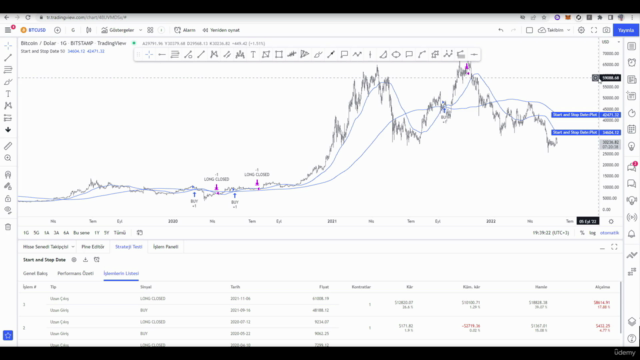This screenshot has height=360, width=640.
Task: Toggle the lock all drawings icon
Action: [x=8, y=198]
